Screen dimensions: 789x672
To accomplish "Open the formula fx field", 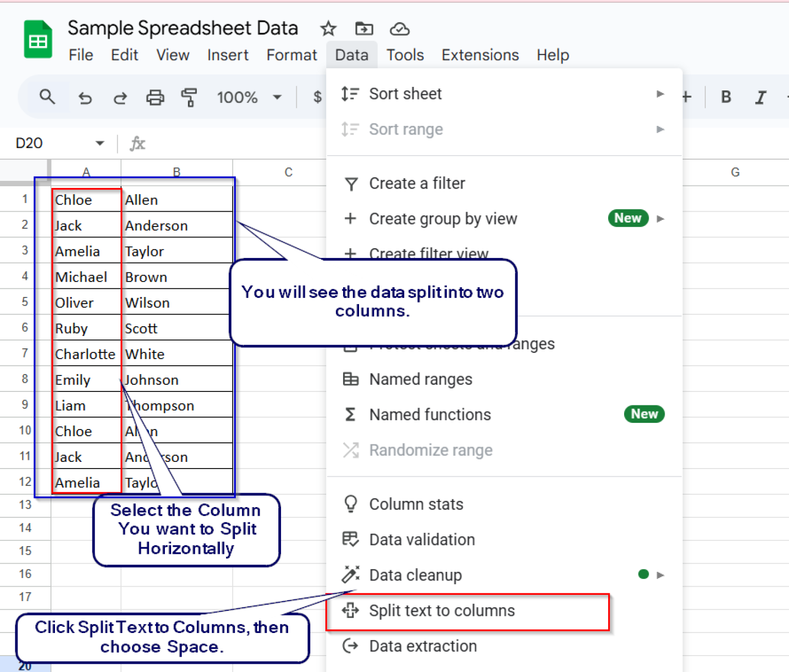I will [137, 143].
